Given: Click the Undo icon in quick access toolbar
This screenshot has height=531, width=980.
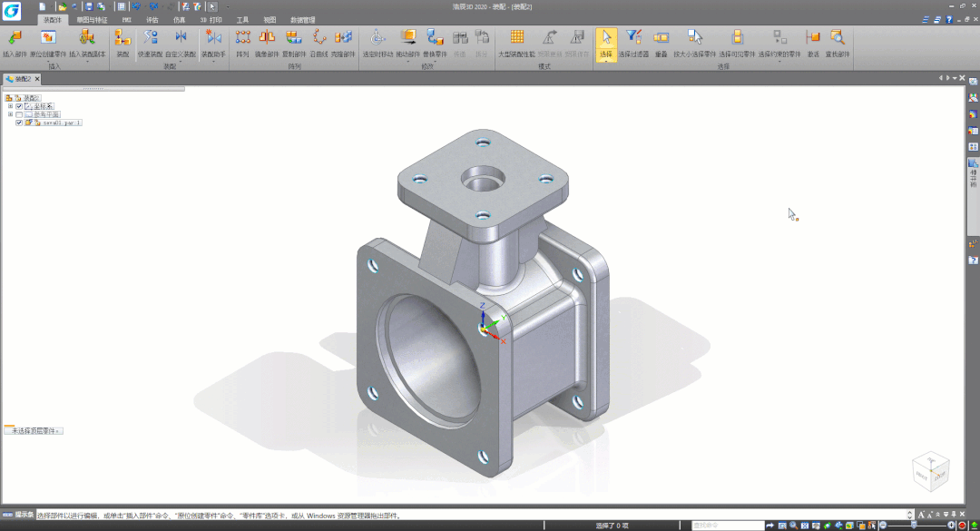Looking at the screenshot, I should tap(135, 6).
